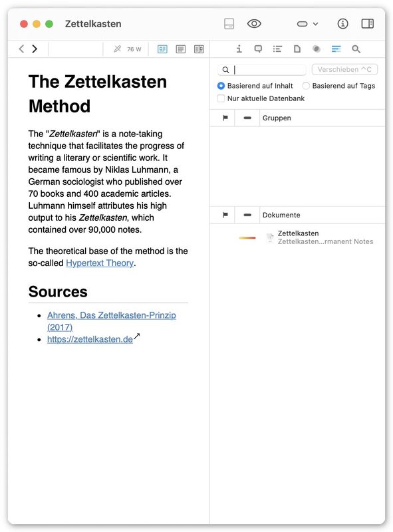Screen dimensions: 393x532
Task: Show the table of contents list icon
Action: coord(277,49)
